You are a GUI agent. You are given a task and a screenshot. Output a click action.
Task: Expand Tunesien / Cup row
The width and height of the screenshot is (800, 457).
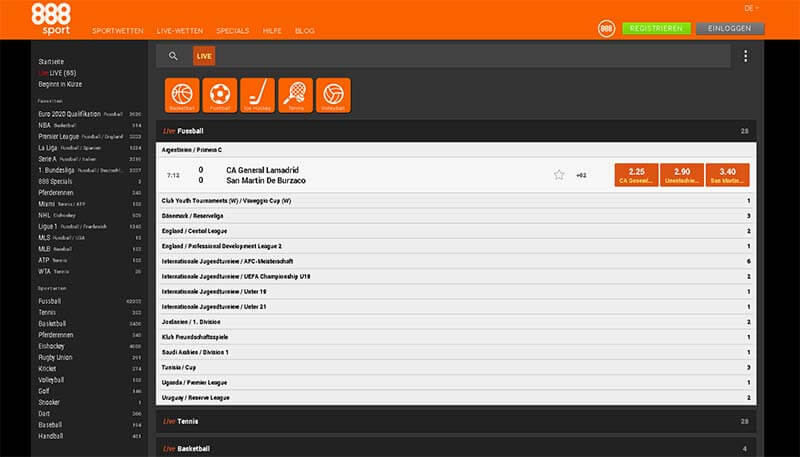pyautogui.click(x=456, y=367)
